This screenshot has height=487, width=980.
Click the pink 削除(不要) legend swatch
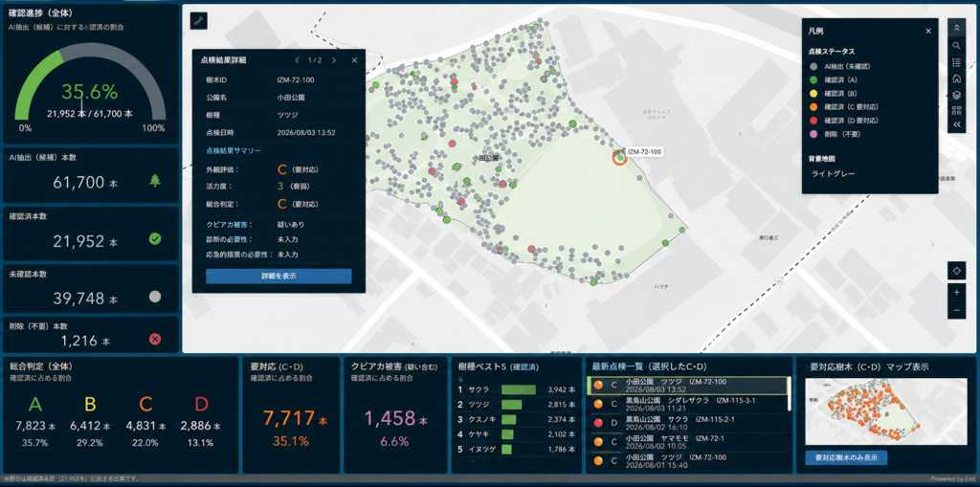click(813, 134)
